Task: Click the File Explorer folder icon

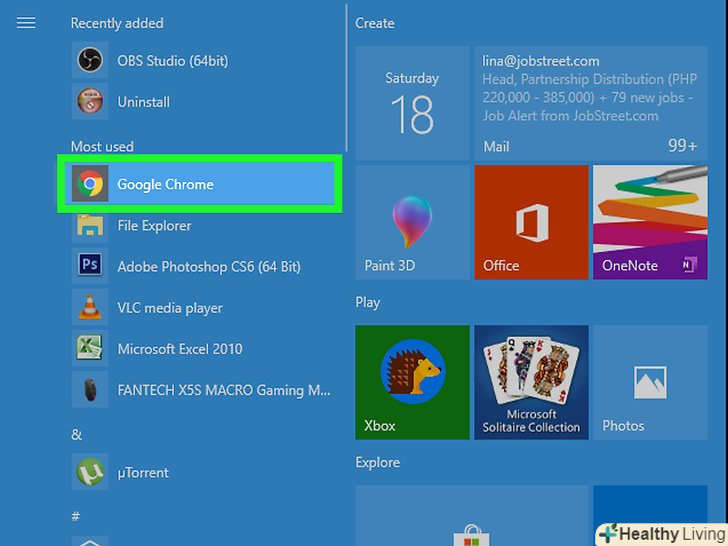Action: click(x=90, y=225)
